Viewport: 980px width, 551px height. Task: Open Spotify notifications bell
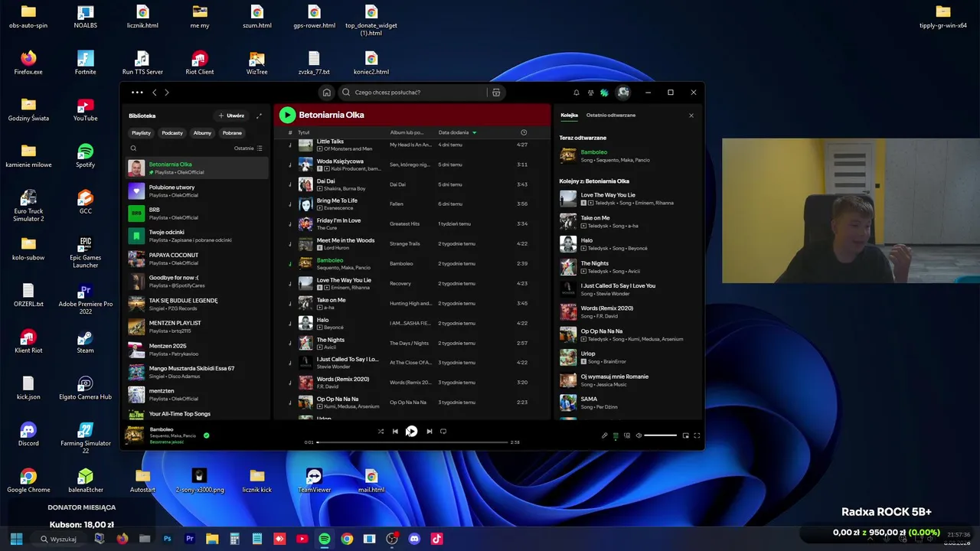[577, 93]
